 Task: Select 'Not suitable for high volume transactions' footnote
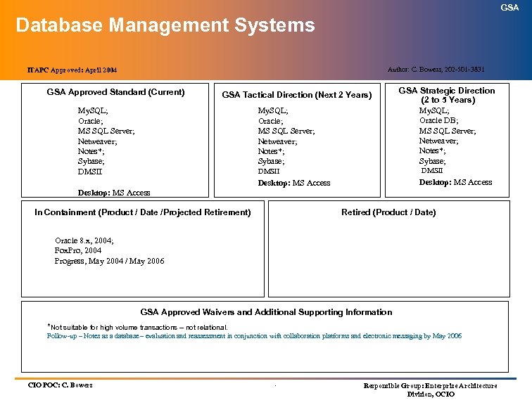137,327
